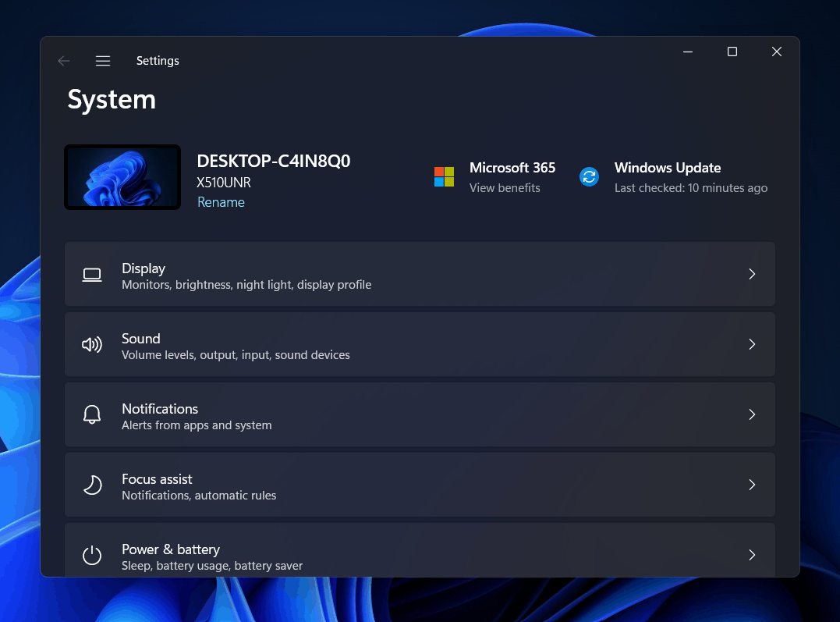The image size is (840, 622).
Task: Open the Focus assist settings row
Action: click(420, 485)
